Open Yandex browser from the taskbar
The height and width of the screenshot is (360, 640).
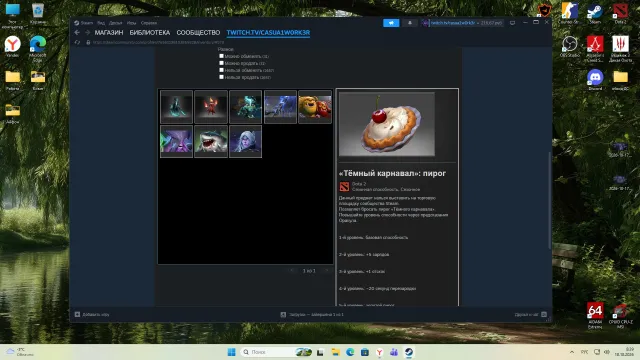(x=379, y=352)
